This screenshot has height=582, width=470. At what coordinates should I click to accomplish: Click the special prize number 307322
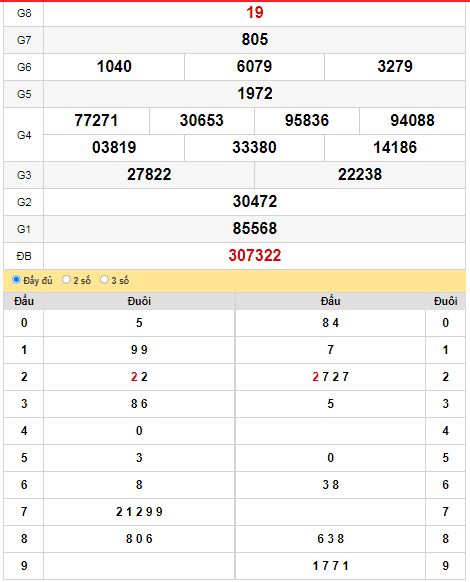click(x=255, y=256)
